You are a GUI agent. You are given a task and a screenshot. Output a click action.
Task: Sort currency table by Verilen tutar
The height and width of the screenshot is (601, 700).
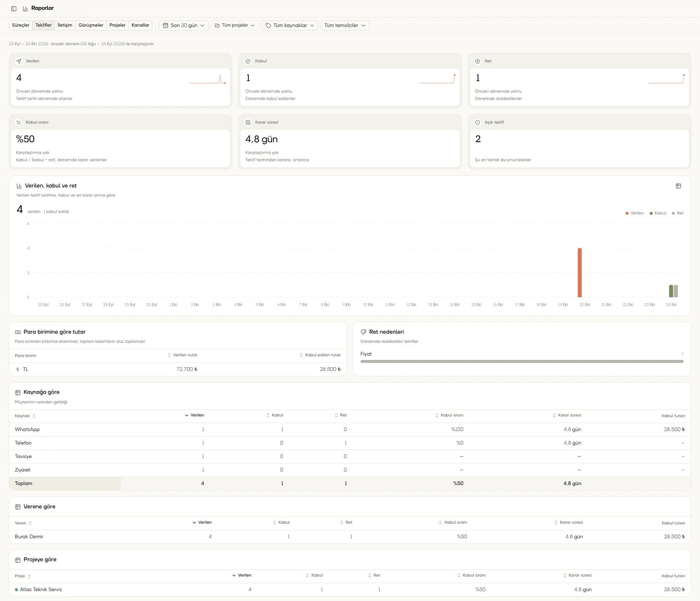pyautogui.click(x=182, y=355)
